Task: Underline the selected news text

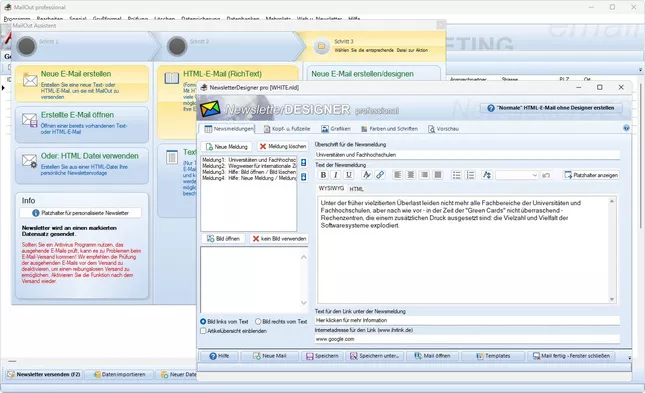Action: pos(349,175)
